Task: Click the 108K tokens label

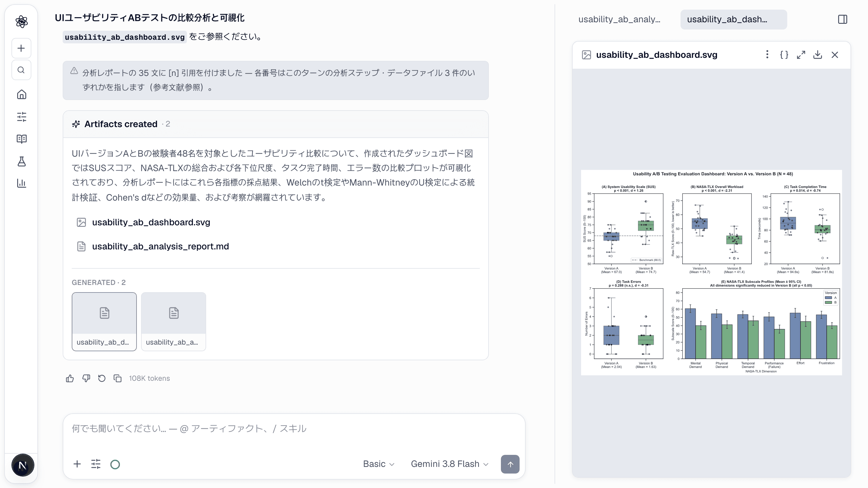Action: click(149, 379)
